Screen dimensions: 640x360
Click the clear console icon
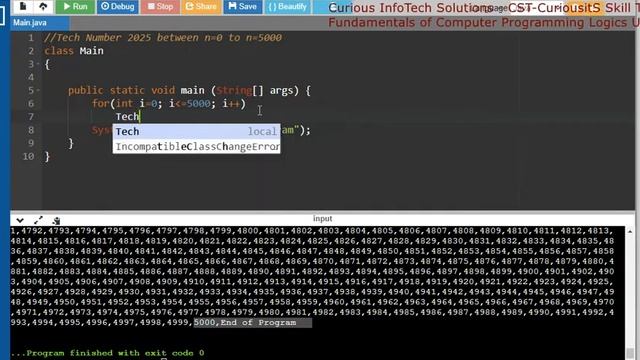click(56, 220)
